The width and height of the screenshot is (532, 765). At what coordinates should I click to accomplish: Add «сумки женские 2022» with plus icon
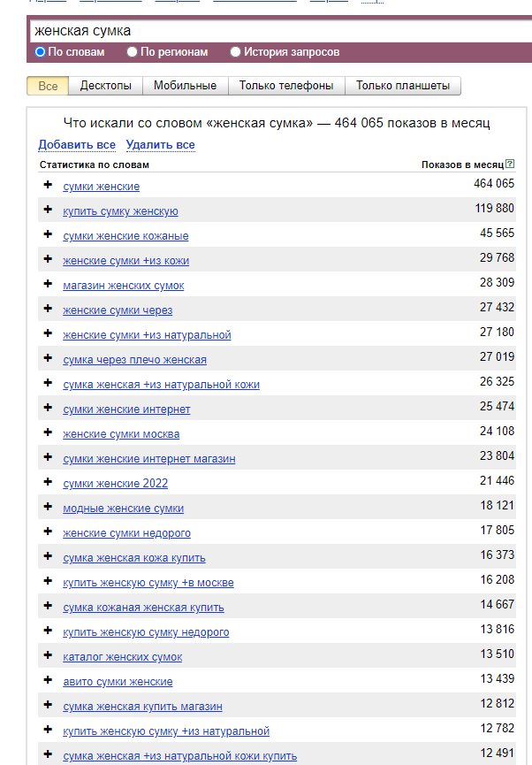pyautogui.click(x=48, y=482)
